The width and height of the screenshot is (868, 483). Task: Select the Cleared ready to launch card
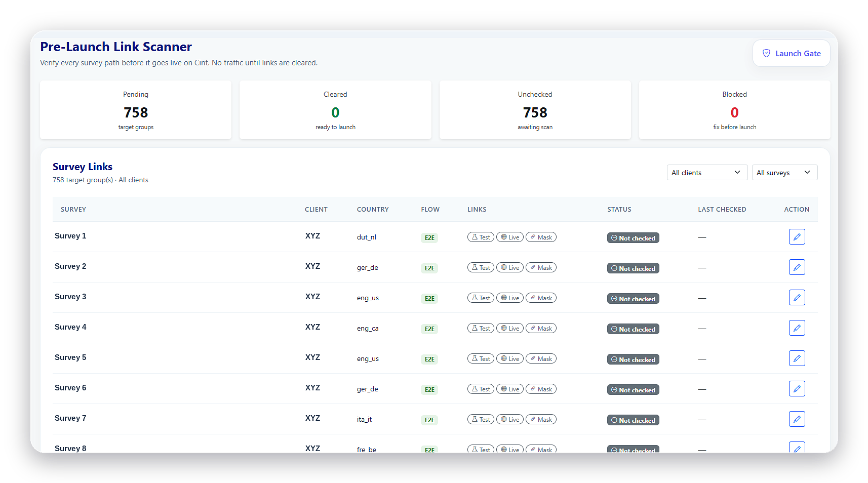(x=335, y=110)
